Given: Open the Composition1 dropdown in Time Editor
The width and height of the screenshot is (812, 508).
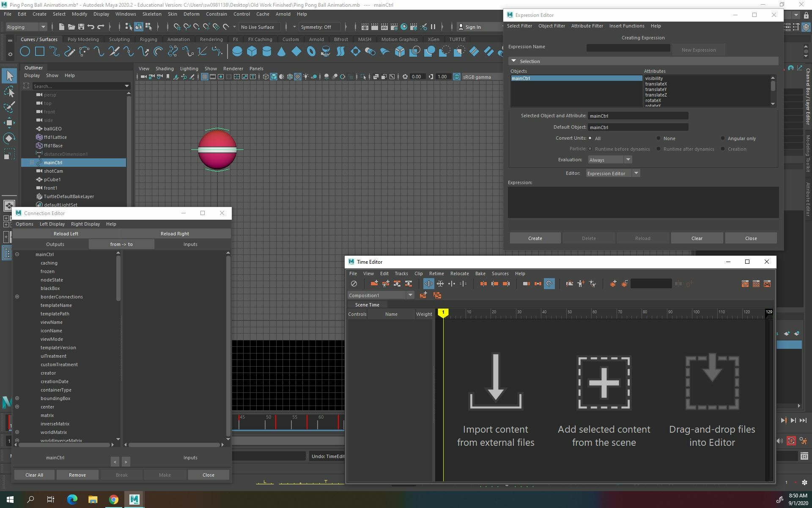Looking at the screenshot, I should (409, 295).
